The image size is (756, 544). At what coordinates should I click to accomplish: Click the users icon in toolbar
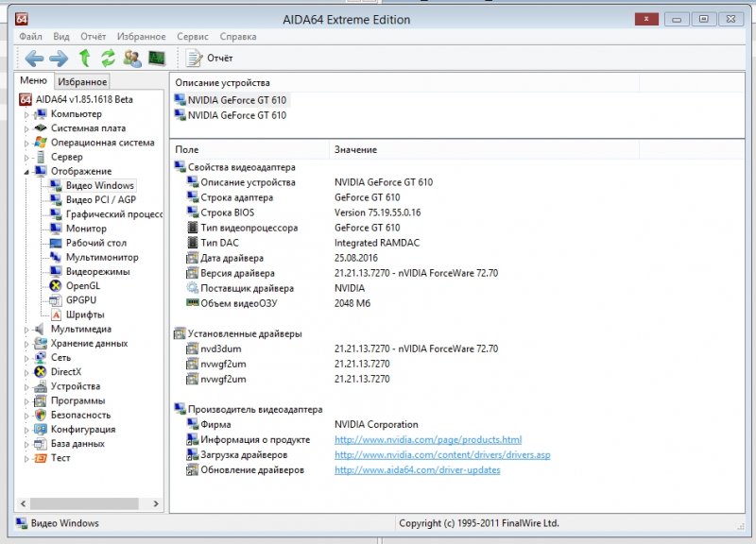[132, 59]
